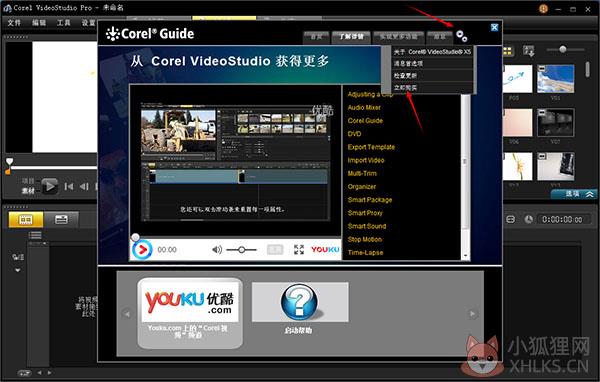Switch to Storyboard view yellow button
Viewport: 600px width, 382px height.
[26, 220]
